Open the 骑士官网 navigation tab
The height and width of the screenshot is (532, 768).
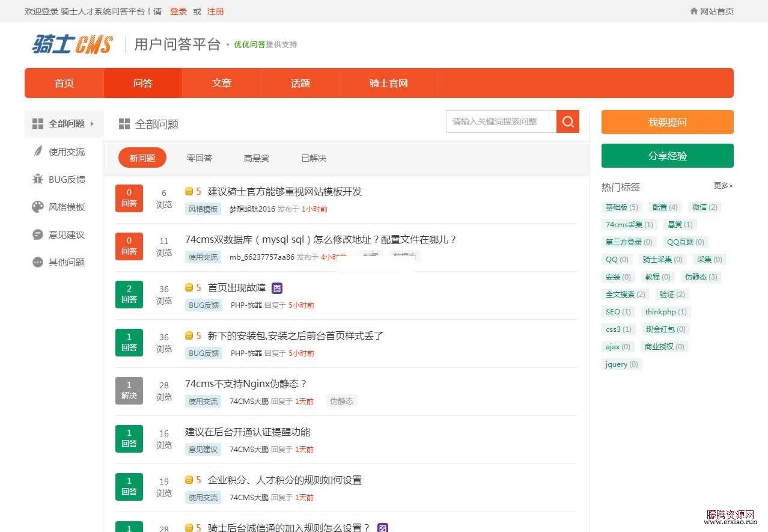pos(389,83)
